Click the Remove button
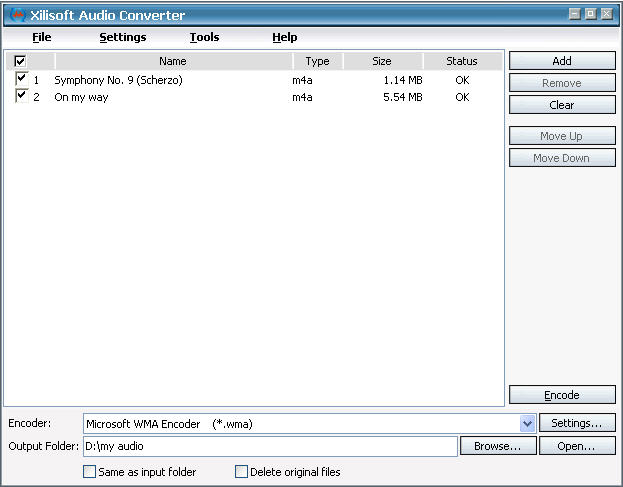Image resolution: width=623 pixels, height=487 pixels. point(562,83)
